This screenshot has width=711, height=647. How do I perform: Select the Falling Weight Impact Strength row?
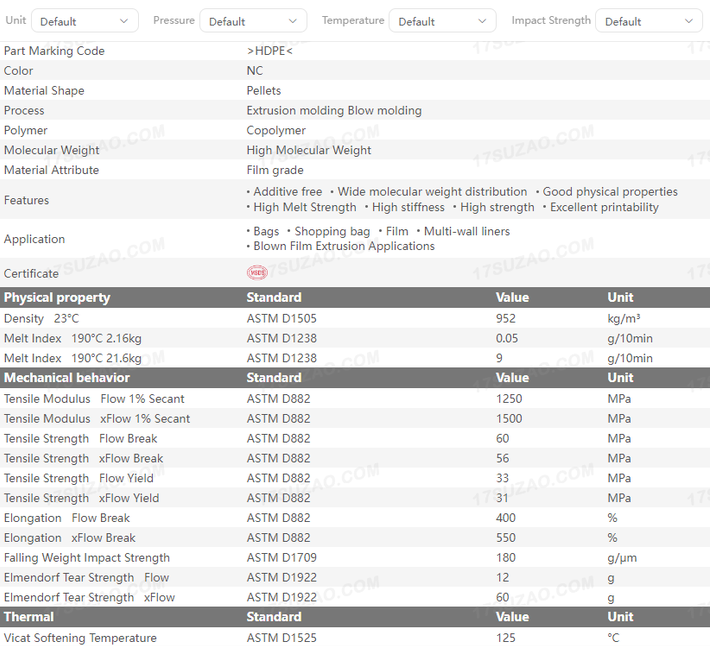(x=87, y=558)
